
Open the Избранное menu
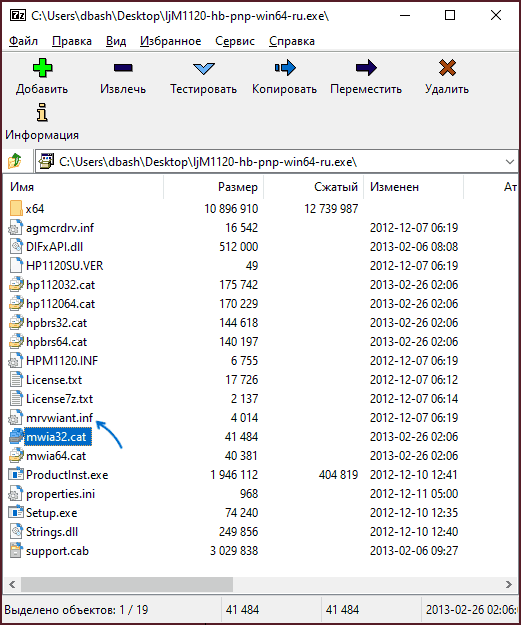(170, 41)
